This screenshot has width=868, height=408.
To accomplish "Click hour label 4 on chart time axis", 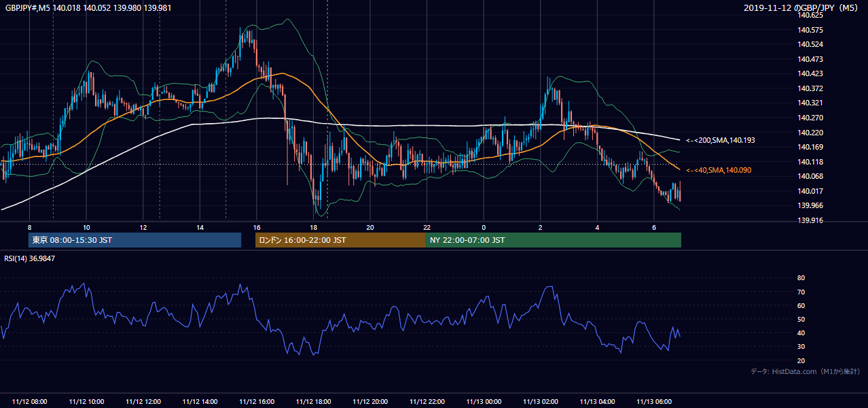I will pos(597,227).
